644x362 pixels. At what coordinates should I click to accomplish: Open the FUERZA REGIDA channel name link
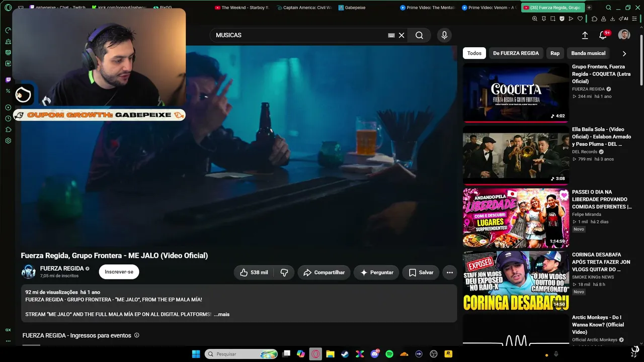[62, 268]
